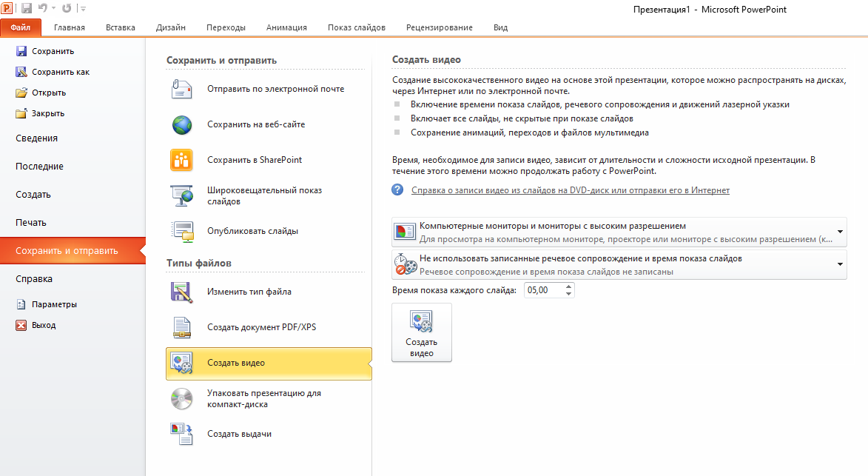Click the Сохранить label in sidebar
The image size is (868, 476).
click(x=53, y=51)
